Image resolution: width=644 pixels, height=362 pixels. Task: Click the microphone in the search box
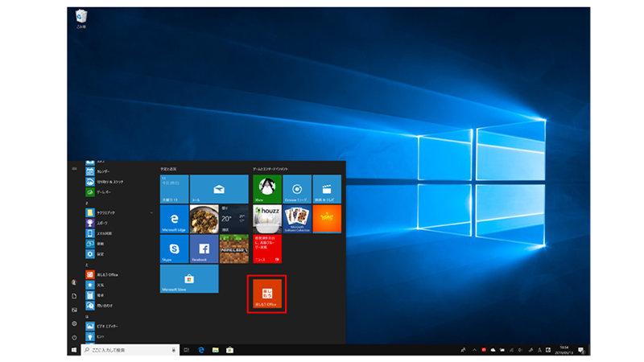[x=174, y=350]
